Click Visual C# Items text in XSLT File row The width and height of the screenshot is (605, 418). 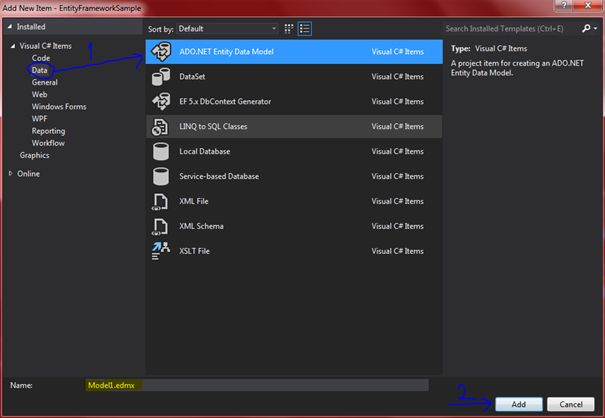[397, 251]
